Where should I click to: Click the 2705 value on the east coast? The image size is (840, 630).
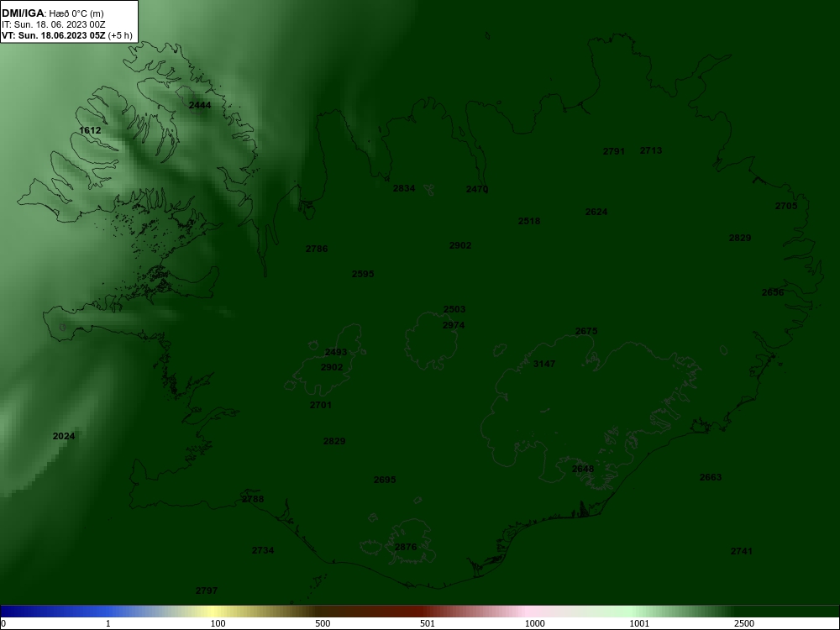pos(786,207)
